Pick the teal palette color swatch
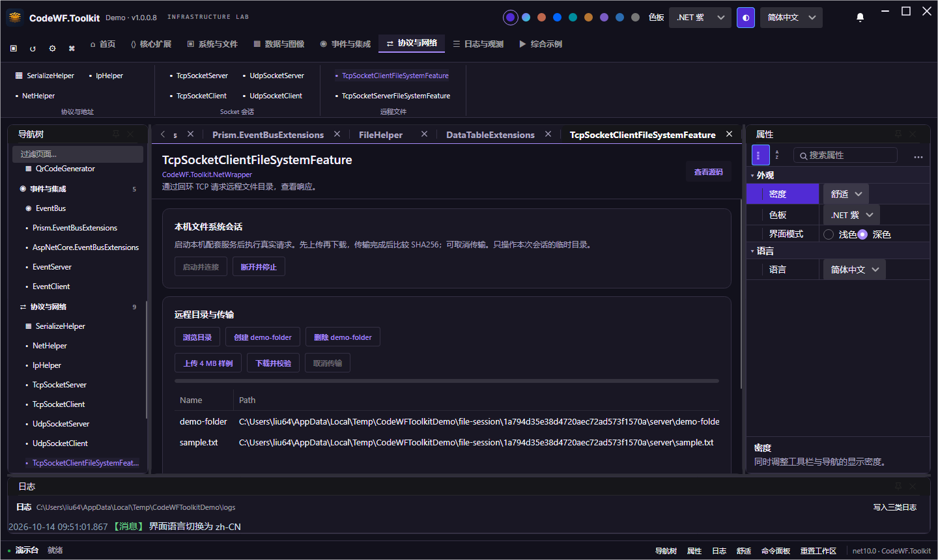The width and height of the screenshot is (938, 560). [573, 18]
